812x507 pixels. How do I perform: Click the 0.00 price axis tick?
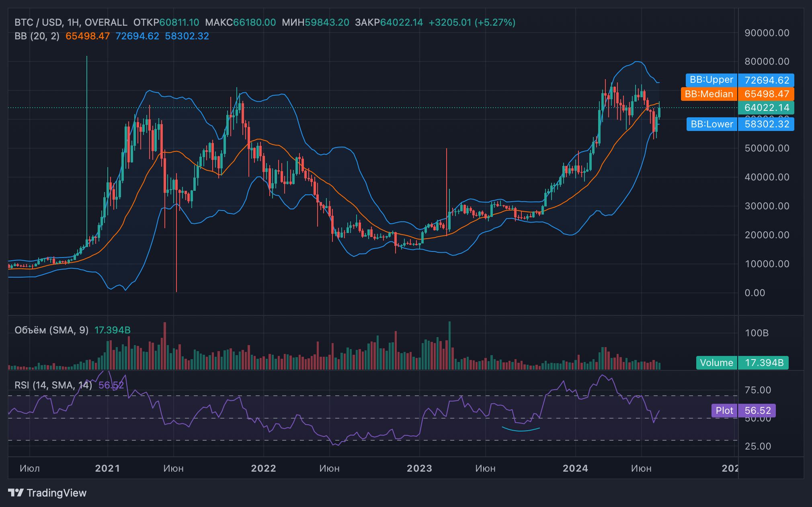(x=755, y=293)
